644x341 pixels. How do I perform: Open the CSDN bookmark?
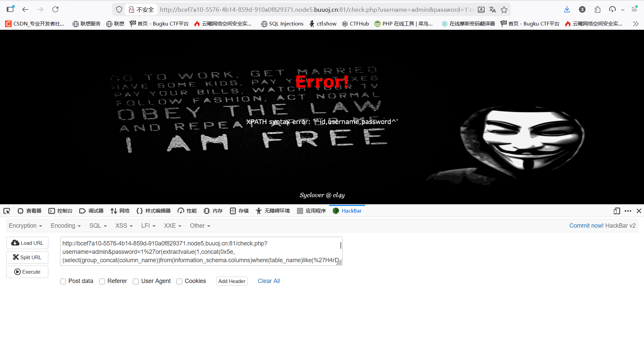click(35, 24)
